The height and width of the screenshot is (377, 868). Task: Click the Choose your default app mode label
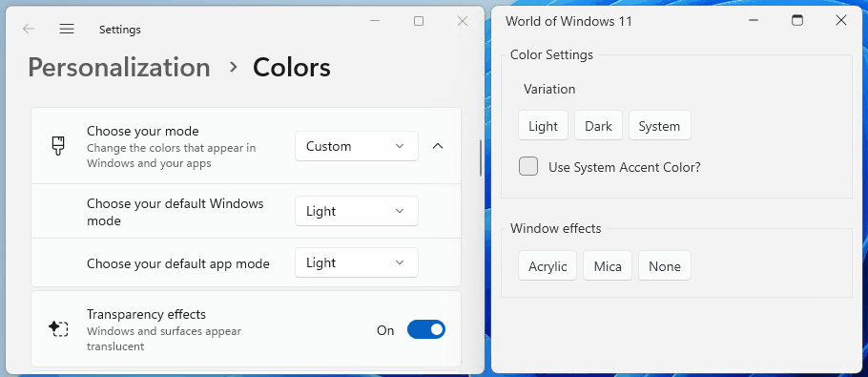178,263
